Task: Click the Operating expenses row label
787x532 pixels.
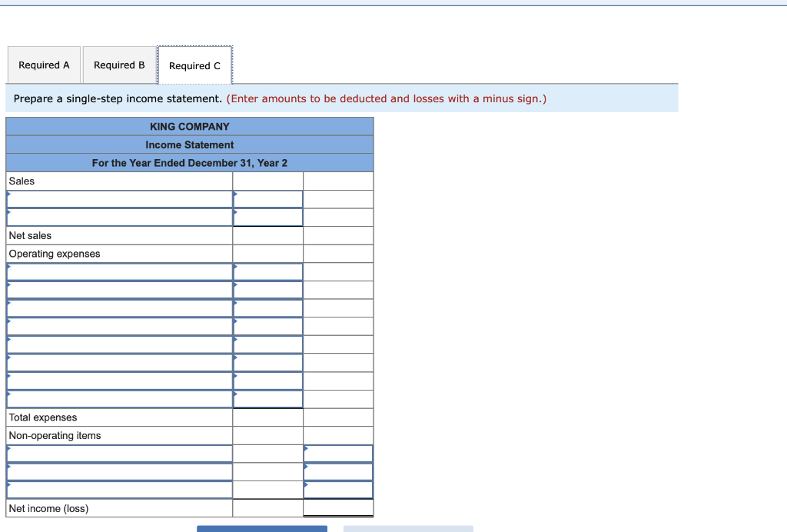Action: click(53, 253)
